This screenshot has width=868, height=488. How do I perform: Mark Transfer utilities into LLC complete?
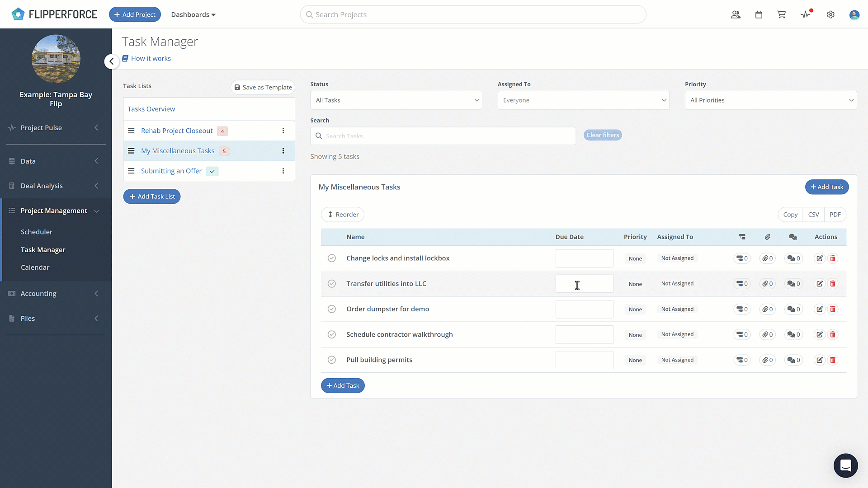coord(332,284)
